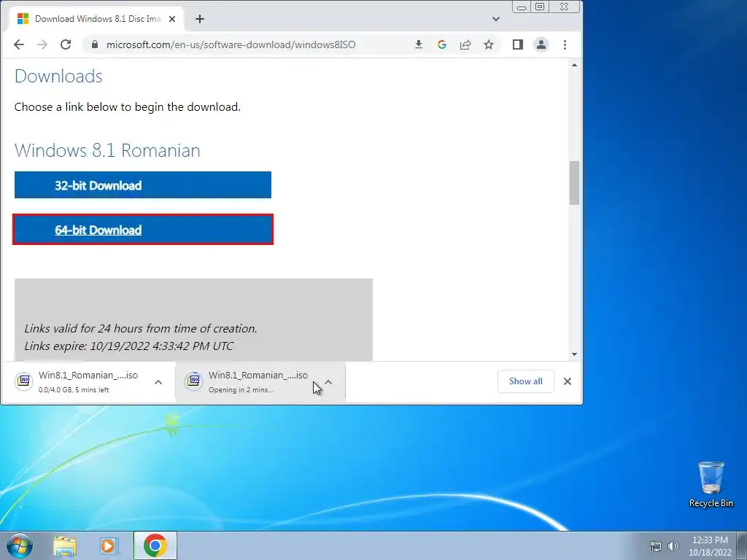
Task: Select the Download Windows 8.1 Disc Image tab
Action: click(x=97, y=19)
